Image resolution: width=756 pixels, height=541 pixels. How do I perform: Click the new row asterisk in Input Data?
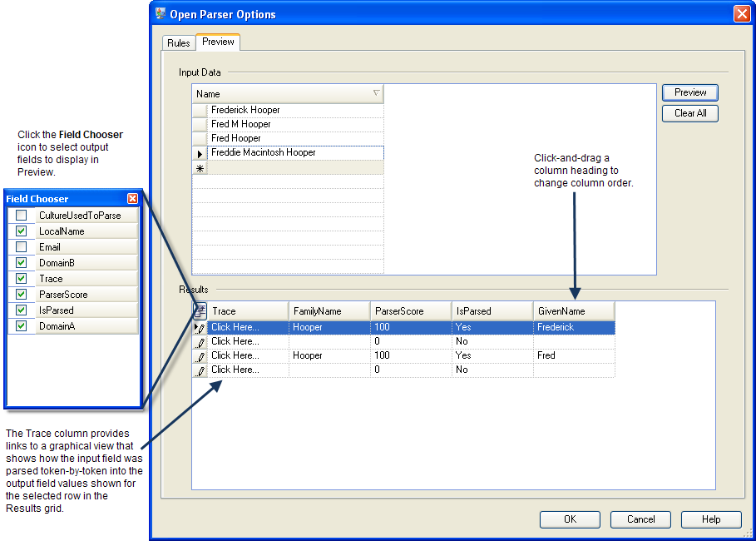point(200,168)
